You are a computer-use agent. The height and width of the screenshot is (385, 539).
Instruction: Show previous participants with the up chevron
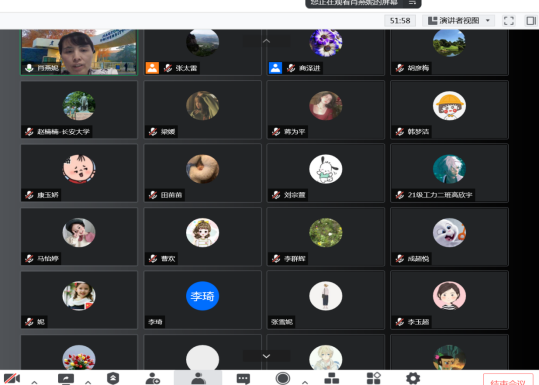266,41
